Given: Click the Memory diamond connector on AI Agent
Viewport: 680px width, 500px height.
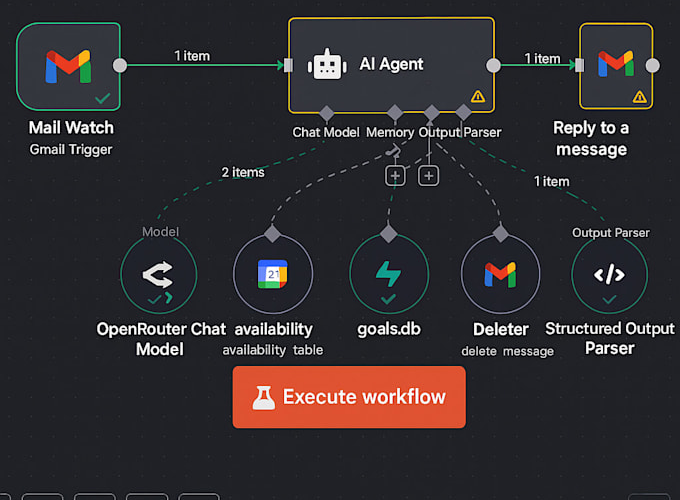Looking at the screenshot, I should pyautogui.click(x=395, y=112).
